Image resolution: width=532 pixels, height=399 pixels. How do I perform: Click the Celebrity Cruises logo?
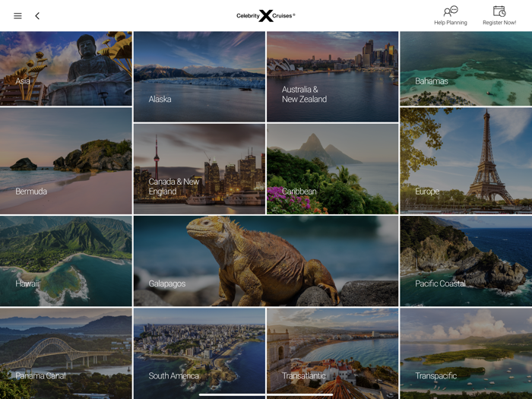pos(266,16)
